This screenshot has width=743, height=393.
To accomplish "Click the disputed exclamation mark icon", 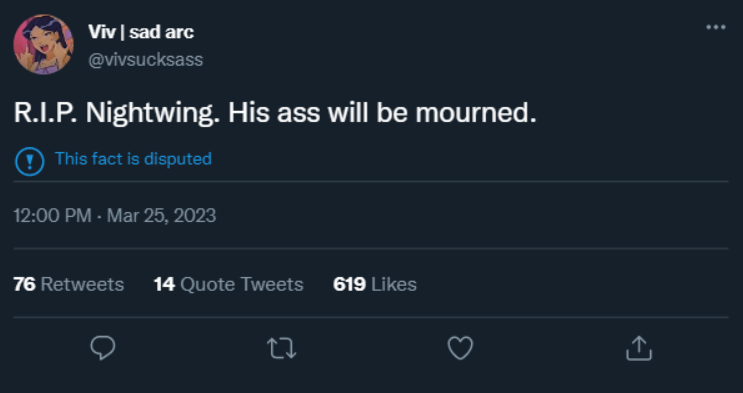I will 29,162.
